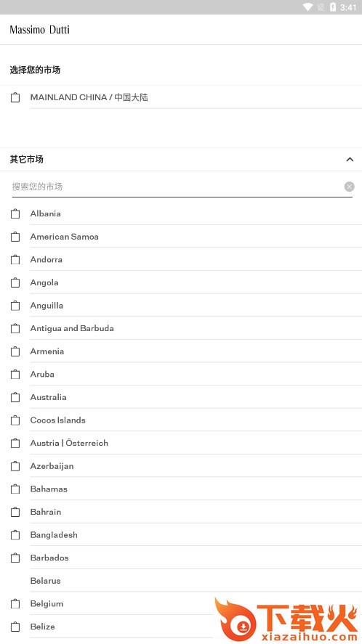This screenshot has width=362, height=644.
Task: Tap bag icon beside Armenia
Action: click(15, 351)
